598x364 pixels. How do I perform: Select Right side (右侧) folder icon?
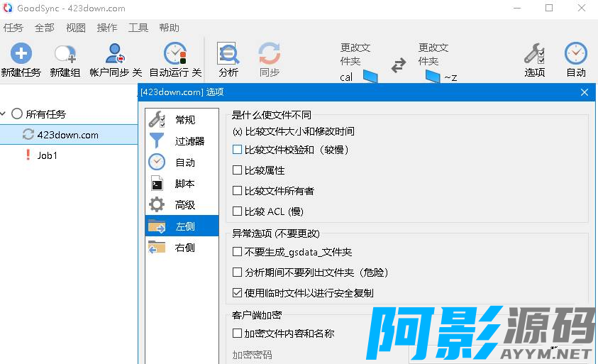157,248
